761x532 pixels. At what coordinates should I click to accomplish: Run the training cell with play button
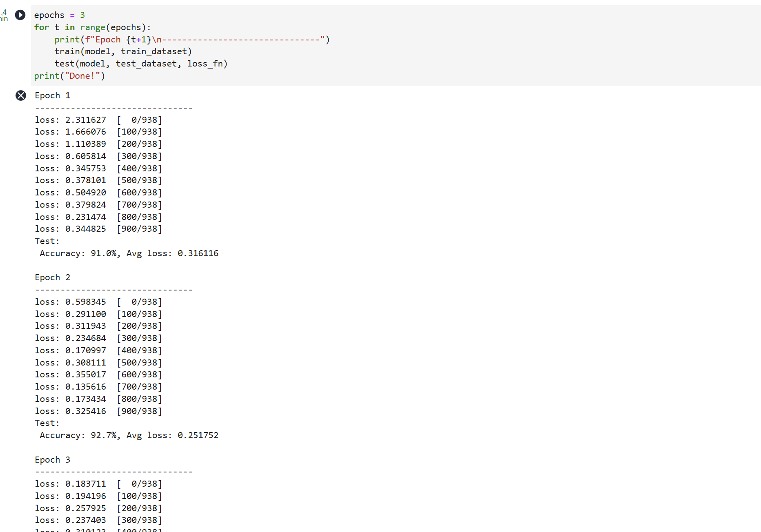click(x=20, y=15)
